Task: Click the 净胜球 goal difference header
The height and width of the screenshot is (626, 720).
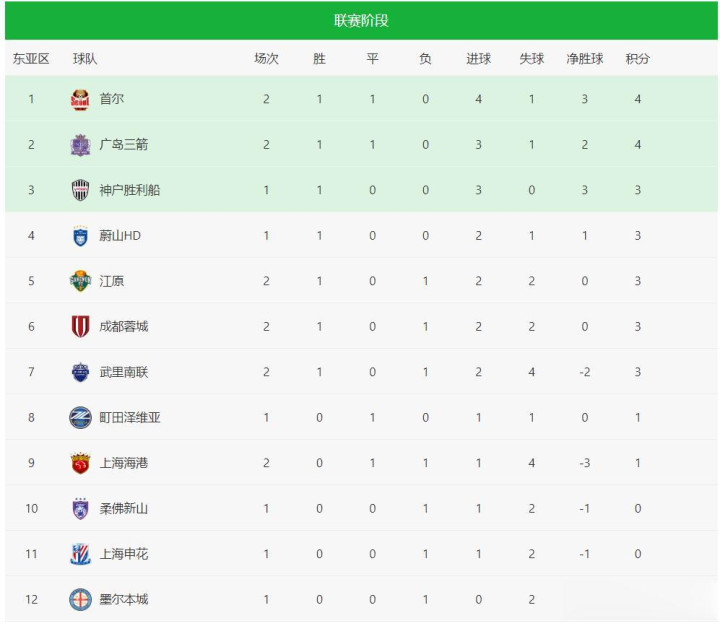Action: [584, 59]
